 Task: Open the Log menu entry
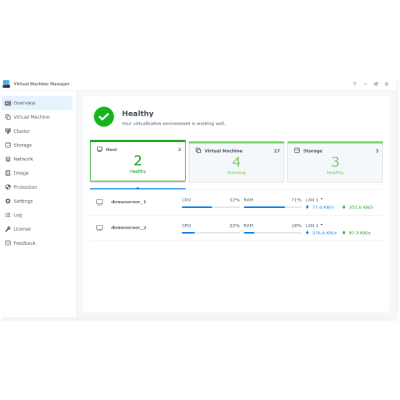(x=37, y=215)
